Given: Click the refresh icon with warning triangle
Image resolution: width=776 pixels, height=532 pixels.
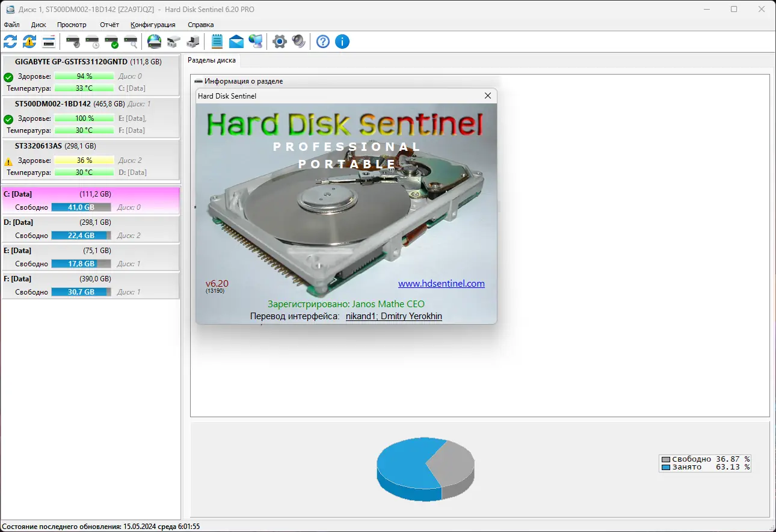Looking at the screenshot, I should point(29,41).
